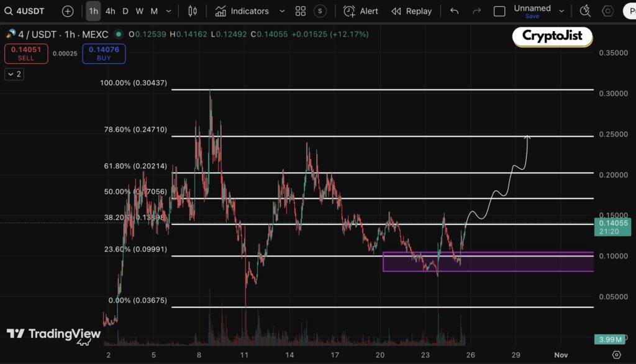
Task: Click the circled S strategy icon
Action: tap(320, 11)
